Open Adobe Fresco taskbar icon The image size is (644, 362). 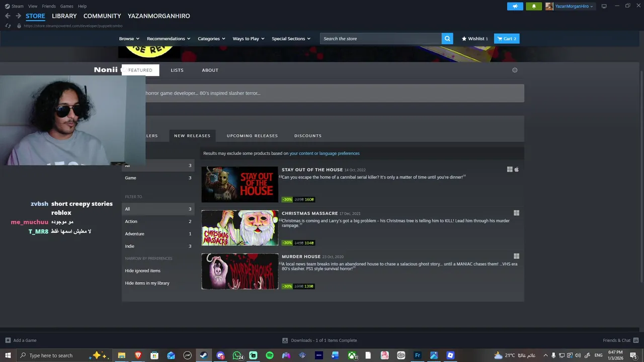click(x=418, y=355)
